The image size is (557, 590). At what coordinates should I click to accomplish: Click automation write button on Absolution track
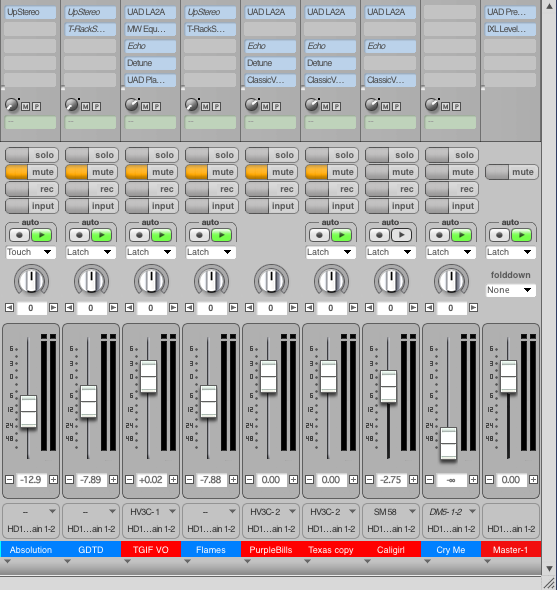(19, 235)
